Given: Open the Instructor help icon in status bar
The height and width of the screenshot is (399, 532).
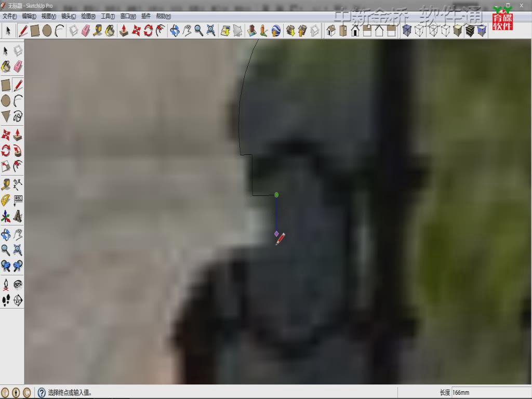Looking at the screenshot, I should coord(42,393).
